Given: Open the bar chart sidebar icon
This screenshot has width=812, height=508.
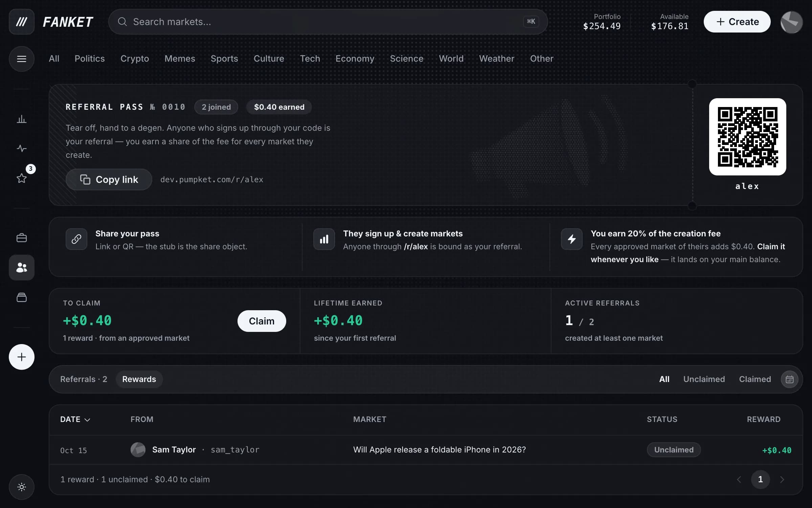Looking at the screenshot, I should (x=22, y=119).
